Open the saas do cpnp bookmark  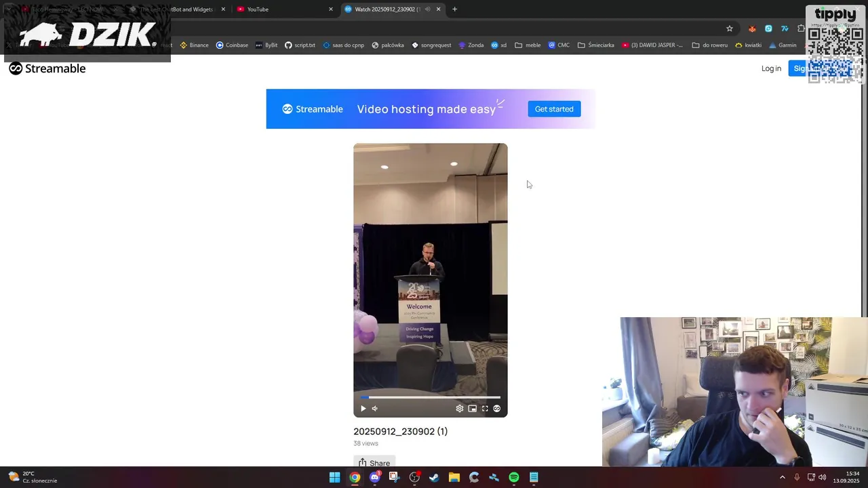tap(343, 45)
